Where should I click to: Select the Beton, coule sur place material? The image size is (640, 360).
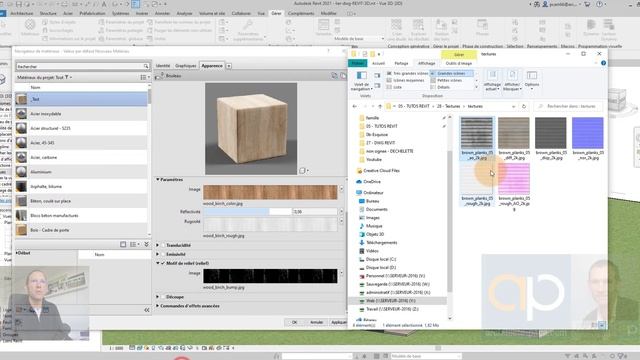[81, 201]
